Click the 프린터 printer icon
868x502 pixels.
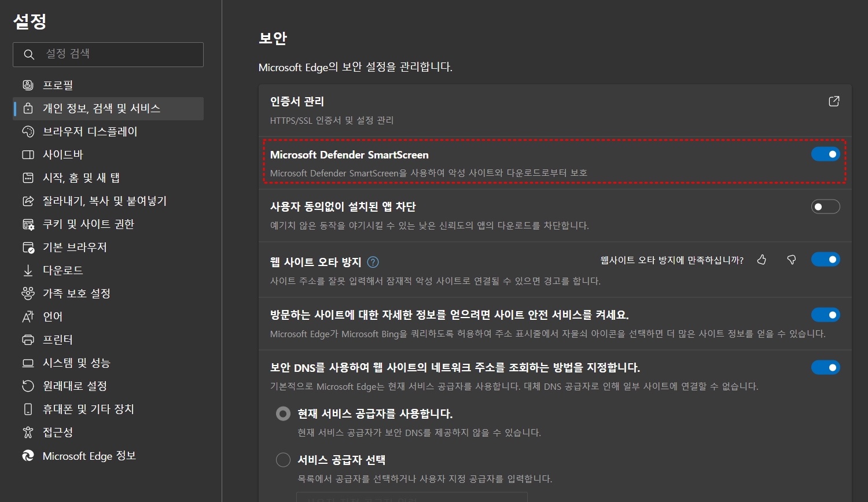pyautogui.click(x=28, y=339)
